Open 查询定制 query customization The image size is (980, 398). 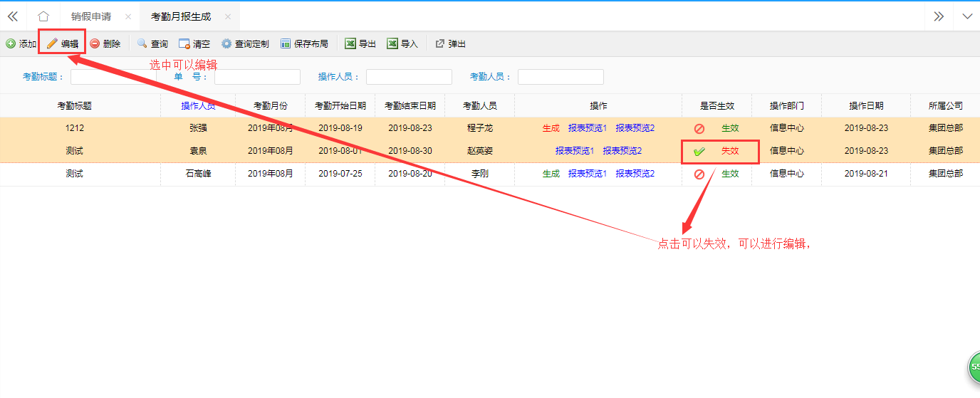tap(245, 43)
